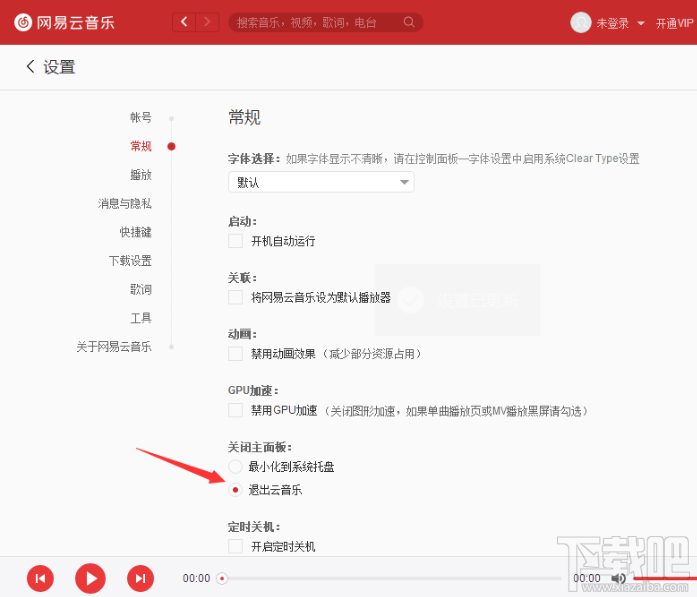Click the 定时关机 label
The height and width of the screenshot is (597, 697).
(x=254, y=527)
